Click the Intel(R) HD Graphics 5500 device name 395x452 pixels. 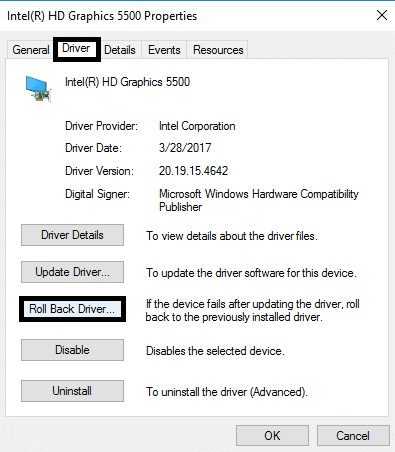tap(127, 82)
